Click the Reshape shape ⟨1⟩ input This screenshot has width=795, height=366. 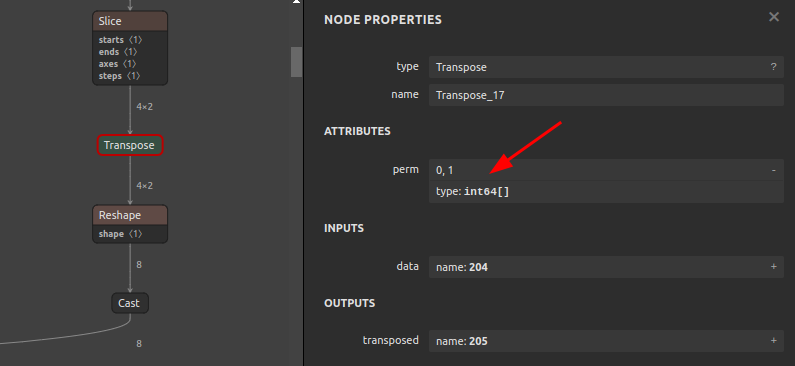121,234
